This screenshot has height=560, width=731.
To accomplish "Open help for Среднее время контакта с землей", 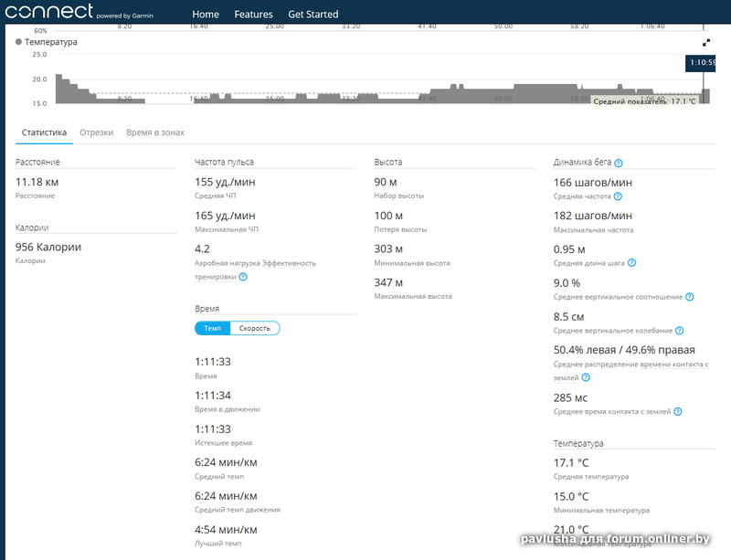I will pyautogui.click(x=678, y=412).
